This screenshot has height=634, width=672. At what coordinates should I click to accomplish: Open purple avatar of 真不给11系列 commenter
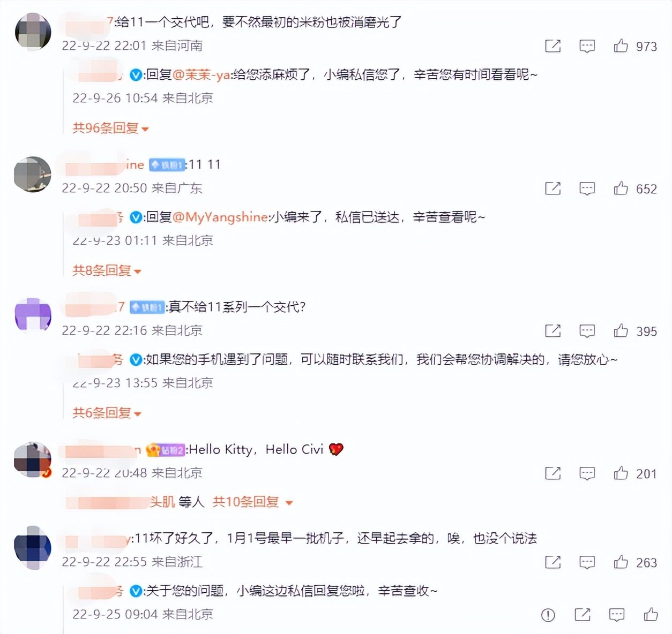click(33, 314)
